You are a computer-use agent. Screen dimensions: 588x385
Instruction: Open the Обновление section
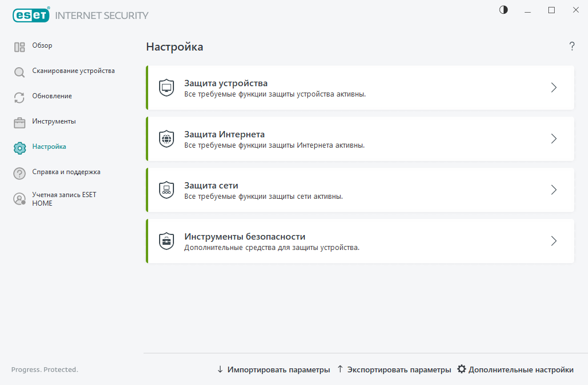point(52,96)
